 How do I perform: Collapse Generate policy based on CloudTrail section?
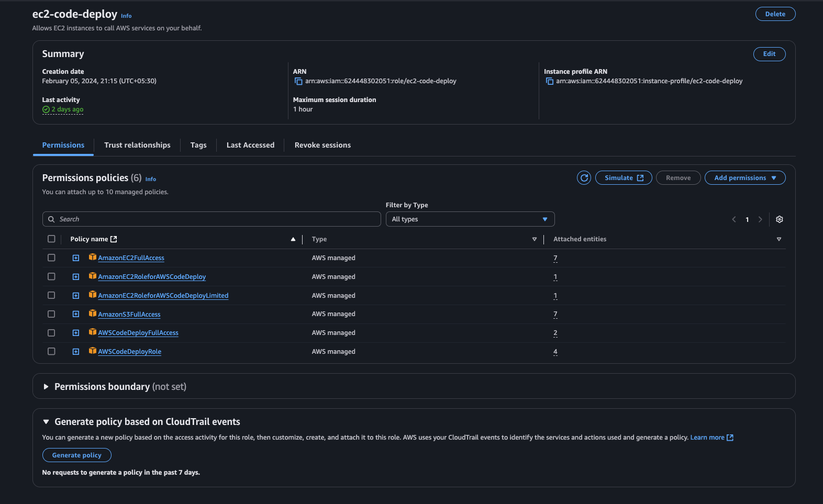(x=46, y=422)
